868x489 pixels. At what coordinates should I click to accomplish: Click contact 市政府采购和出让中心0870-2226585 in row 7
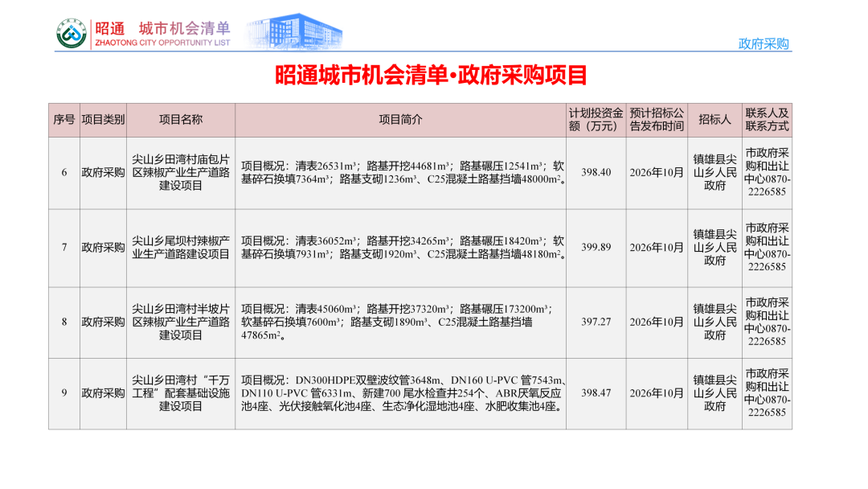[x=768, y=248]
